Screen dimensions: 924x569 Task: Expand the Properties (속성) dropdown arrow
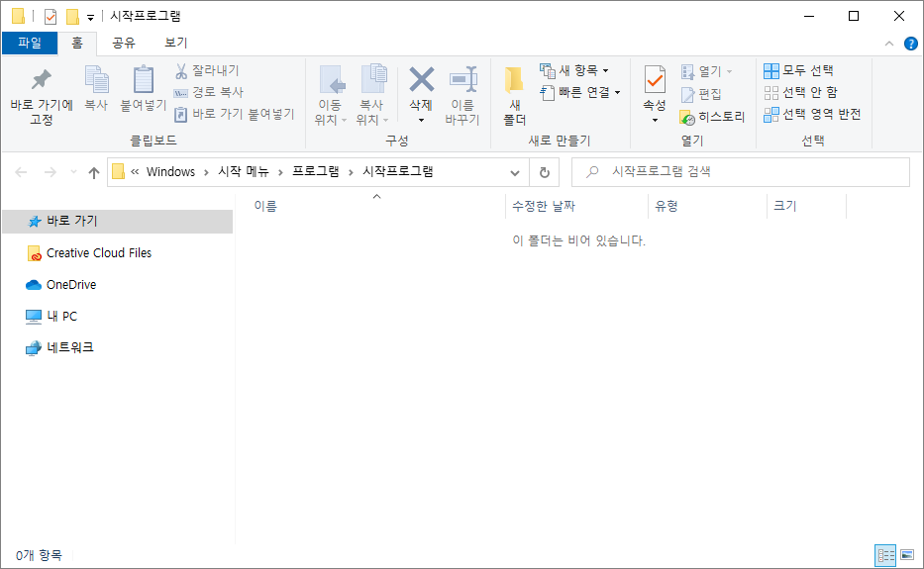(x=655, y=120)
